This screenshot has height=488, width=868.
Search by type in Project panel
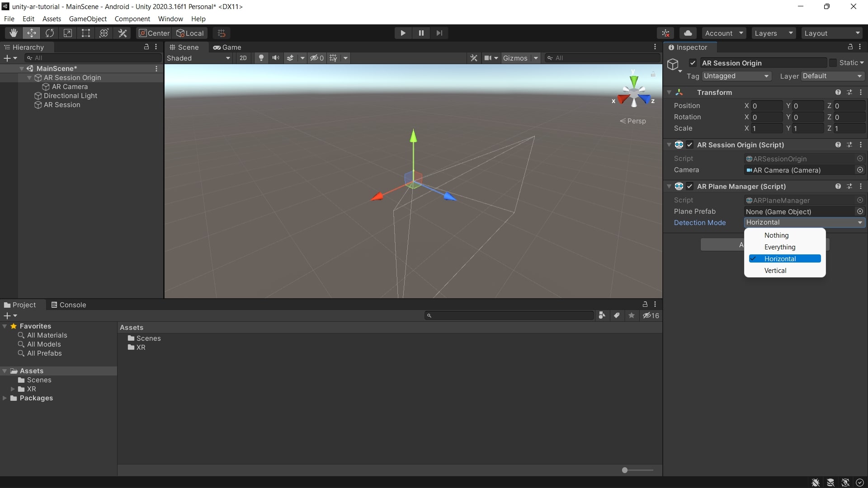pyautogui.click(x=602, y=315)
